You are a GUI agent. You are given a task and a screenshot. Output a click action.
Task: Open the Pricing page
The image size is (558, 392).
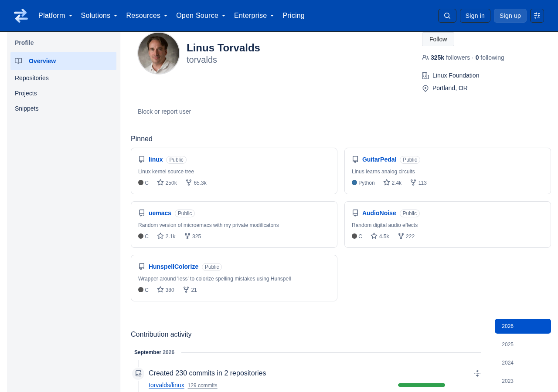[294, 16]
